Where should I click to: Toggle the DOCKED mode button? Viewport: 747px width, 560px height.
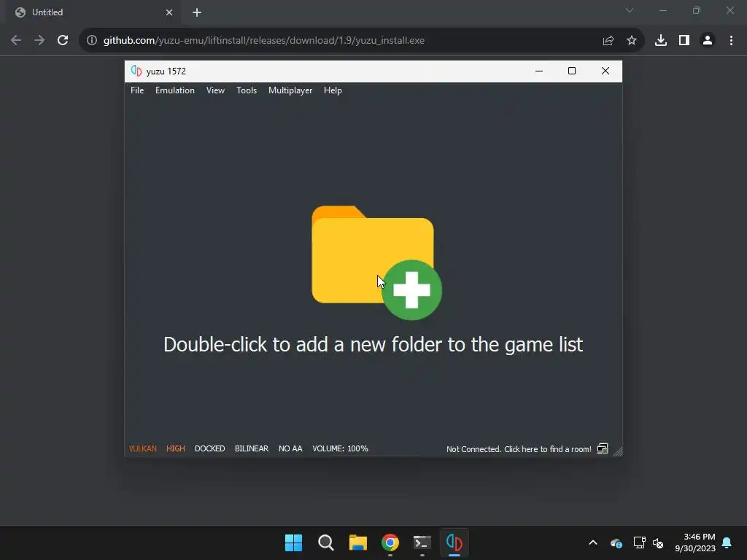tap(209, 448)
